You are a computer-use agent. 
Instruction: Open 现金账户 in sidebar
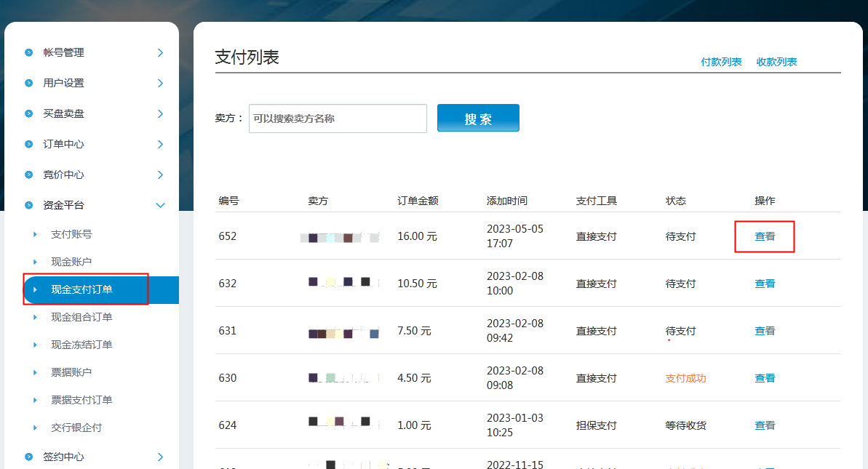(x=71, y=262)
